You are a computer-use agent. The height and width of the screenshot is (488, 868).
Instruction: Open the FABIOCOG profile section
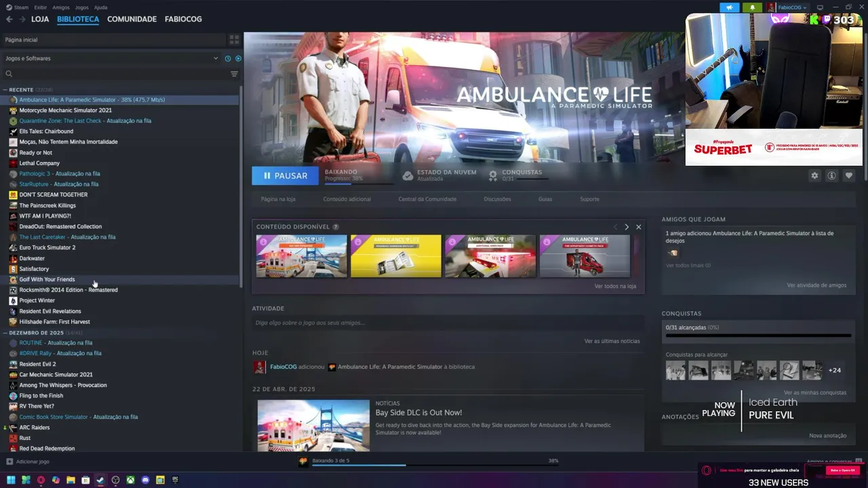[183, 19]
